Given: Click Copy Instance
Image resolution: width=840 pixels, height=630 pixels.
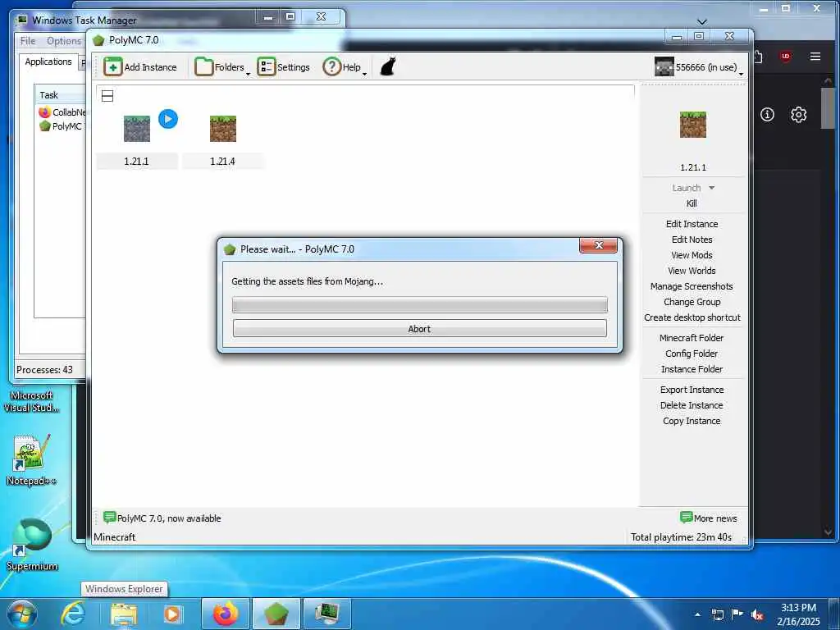Looking at the screenshot, I should pos(692,421).
